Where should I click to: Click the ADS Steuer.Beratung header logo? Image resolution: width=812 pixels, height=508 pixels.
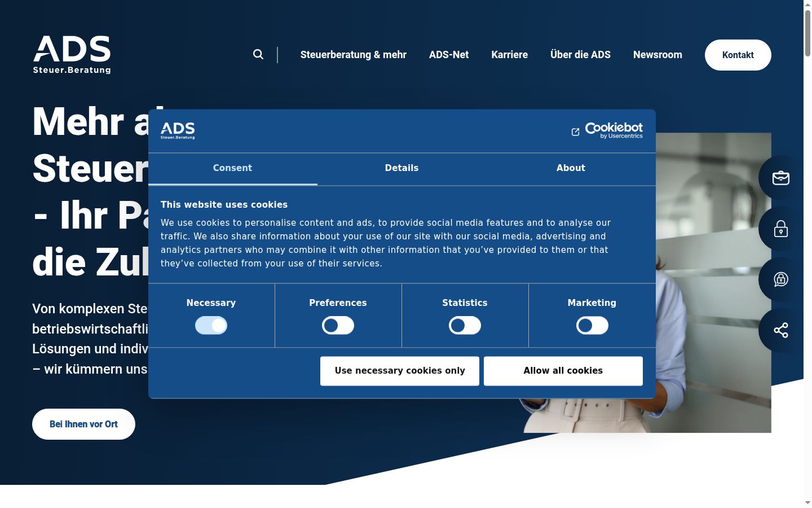point(72,55)
